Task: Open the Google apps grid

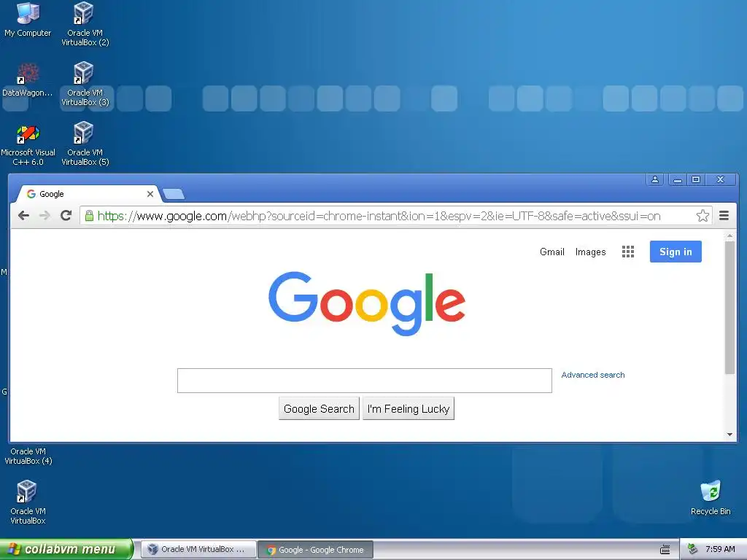Action: click(x=628, y=252)
